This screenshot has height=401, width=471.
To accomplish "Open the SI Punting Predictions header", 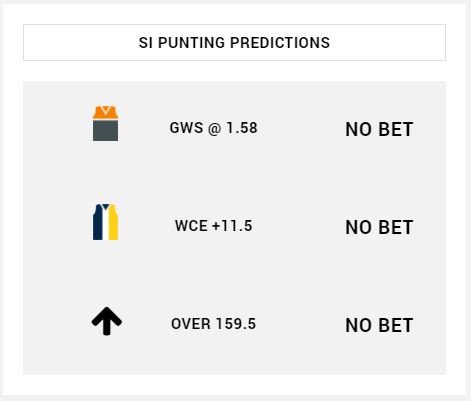I will click(x=234, y=42).
